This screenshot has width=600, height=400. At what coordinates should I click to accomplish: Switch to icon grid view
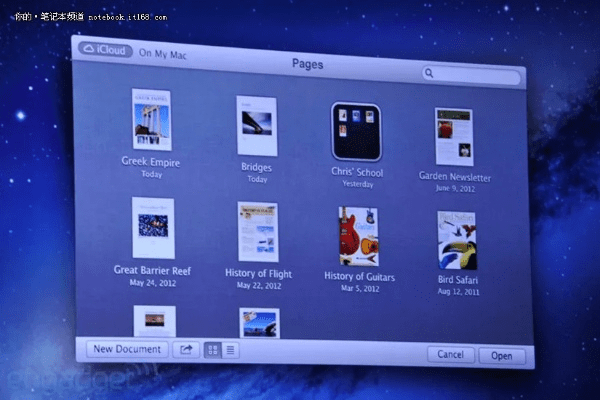213,350
